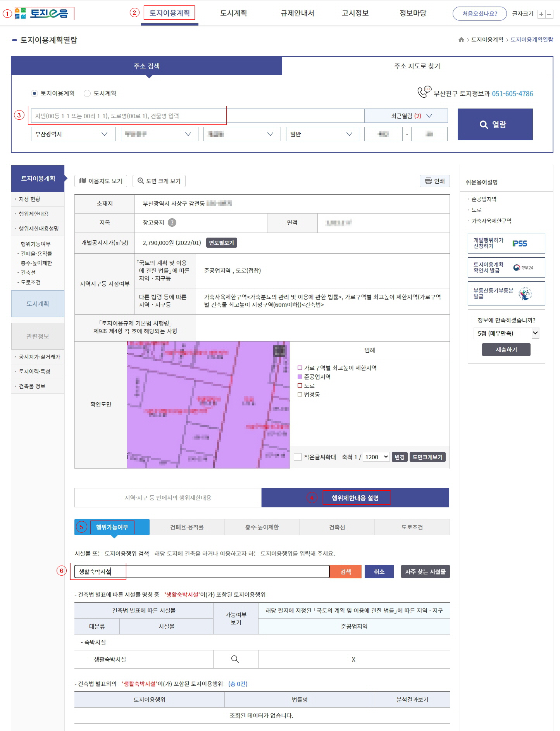Select the 도시계획 radio button
Image resolution: width=560 pixels, height=731 pixels.
point(87,93)
